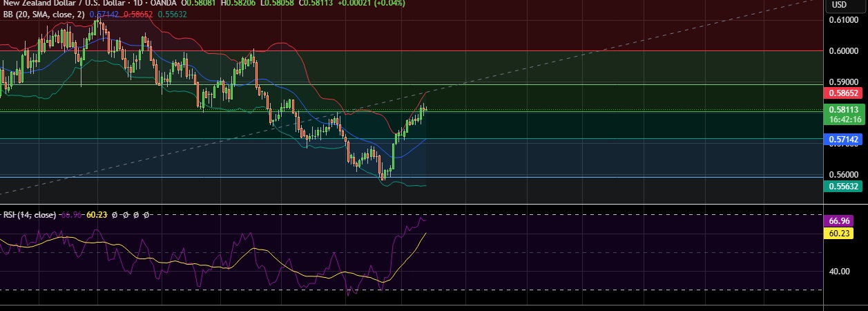
Task: Click the 0.58113 current price label
Action: click(844, 109)
